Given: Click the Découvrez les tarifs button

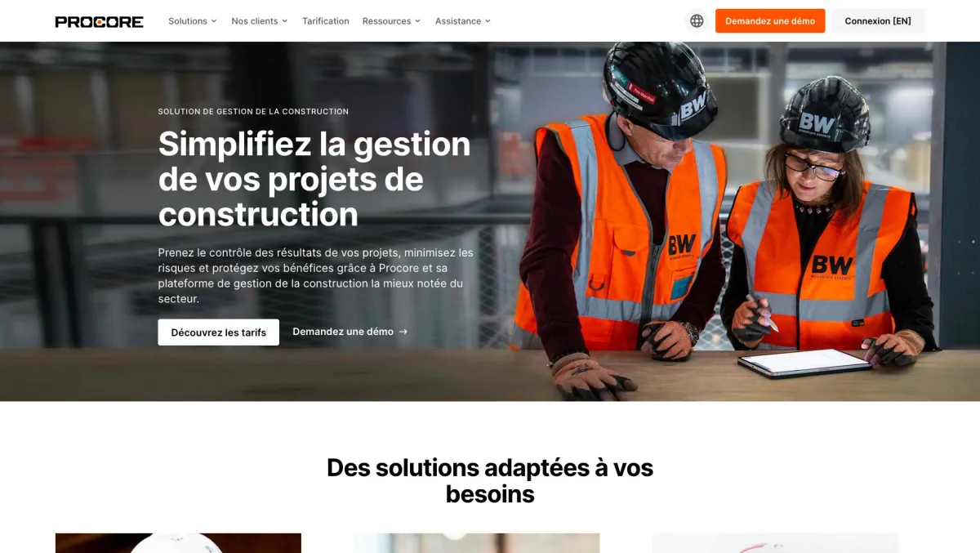Looking at the screenshot, I should pyautogui.click(x=219, y=332).
